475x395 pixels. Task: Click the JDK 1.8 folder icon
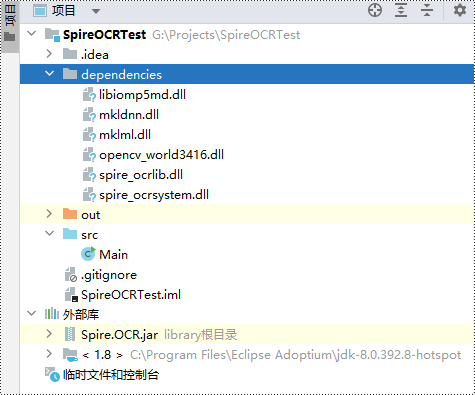tap(70, 354)
